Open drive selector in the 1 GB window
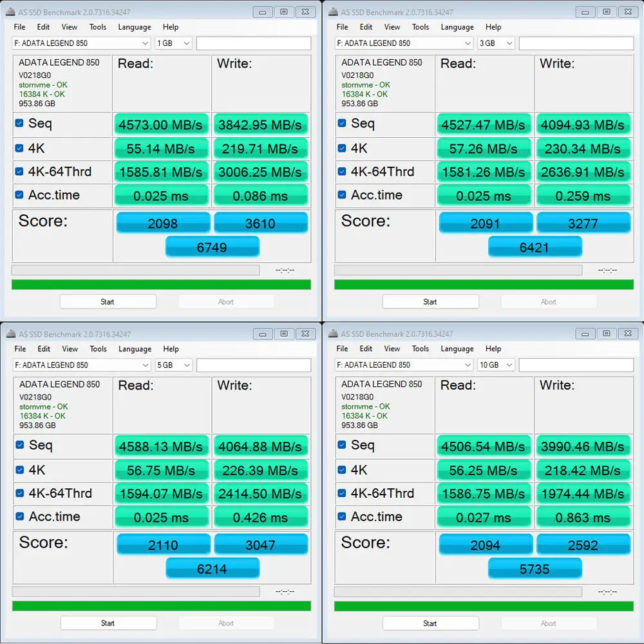 (x=81, y=43)
